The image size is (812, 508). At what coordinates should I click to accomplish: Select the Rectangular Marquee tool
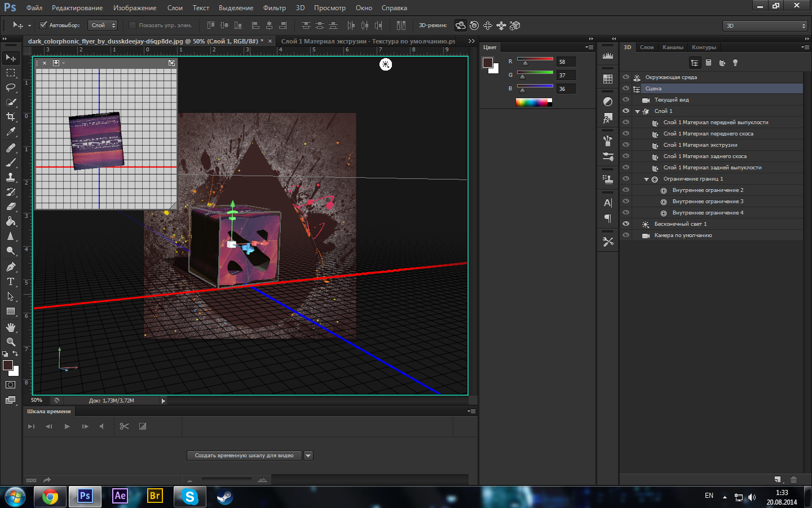[11, 73]
